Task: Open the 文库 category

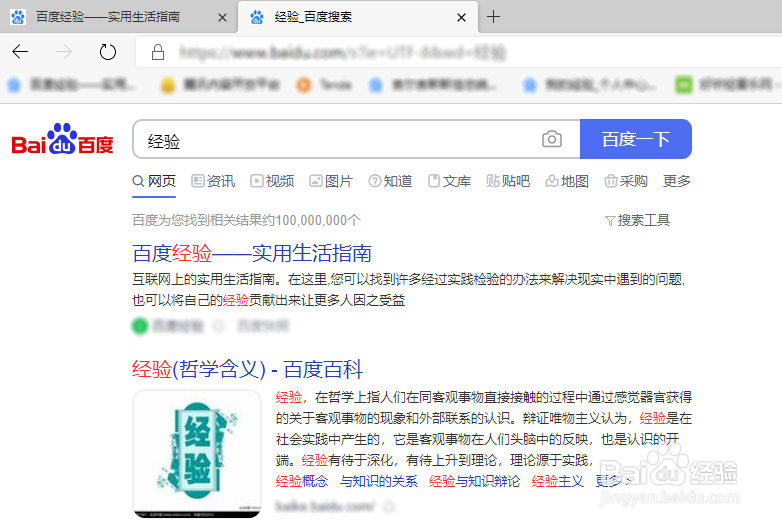Action: pos(449,181)
